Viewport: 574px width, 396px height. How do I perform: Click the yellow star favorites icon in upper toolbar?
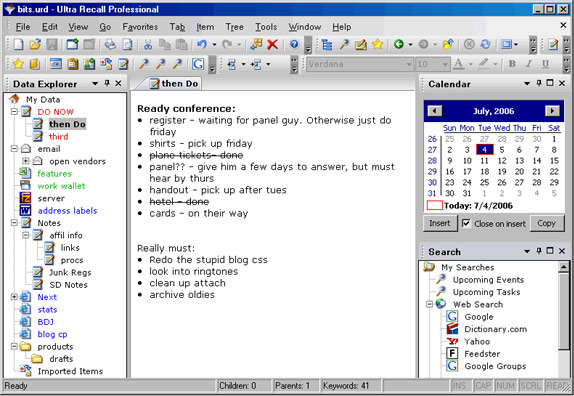tap(377, 45)
